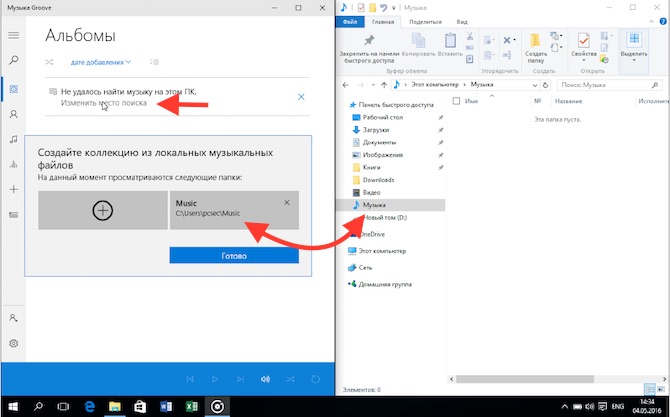Screen dimensions: 670x417
Task: Go up one folder level arrow
Action: [x=384, y=85]
